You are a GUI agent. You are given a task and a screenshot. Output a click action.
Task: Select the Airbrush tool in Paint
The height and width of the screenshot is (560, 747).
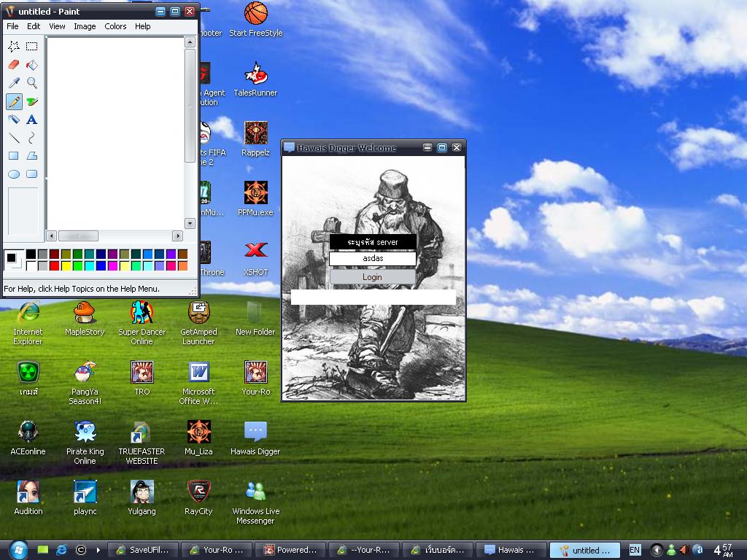click(14, 119)
